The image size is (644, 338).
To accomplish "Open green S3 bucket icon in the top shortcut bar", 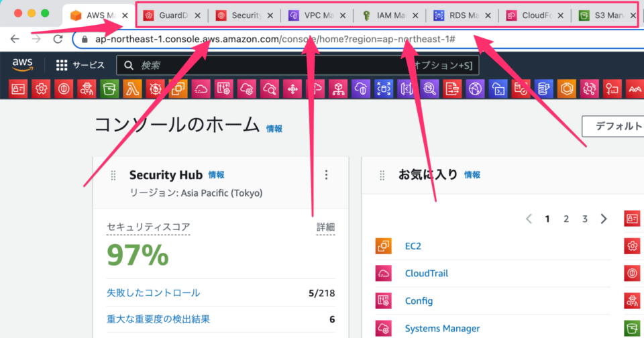I will [x=109, y=89].
